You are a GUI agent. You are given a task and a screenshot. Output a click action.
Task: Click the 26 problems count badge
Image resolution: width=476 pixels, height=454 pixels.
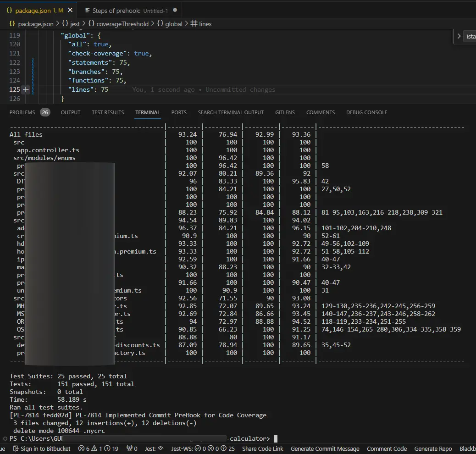click(45, 112)
